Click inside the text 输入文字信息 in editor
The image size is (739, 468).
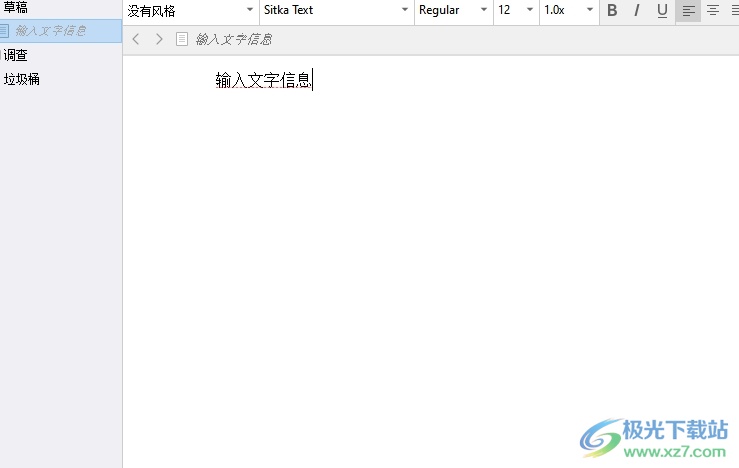263,81
